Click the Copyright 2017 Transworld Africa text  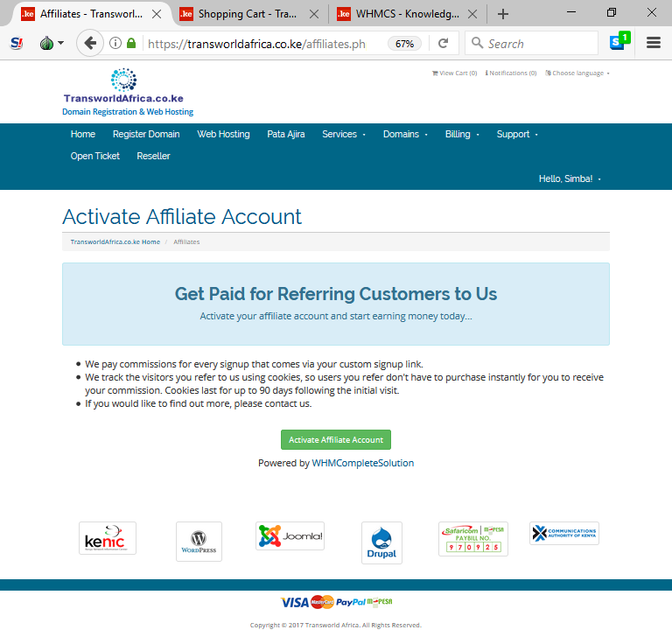click(336, 625)
